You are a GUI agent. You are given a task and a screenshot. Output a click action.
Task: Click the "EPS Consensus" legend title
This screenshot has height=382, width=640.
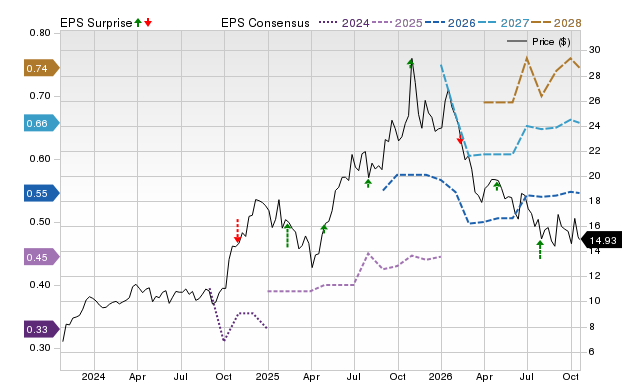[265, 23]
